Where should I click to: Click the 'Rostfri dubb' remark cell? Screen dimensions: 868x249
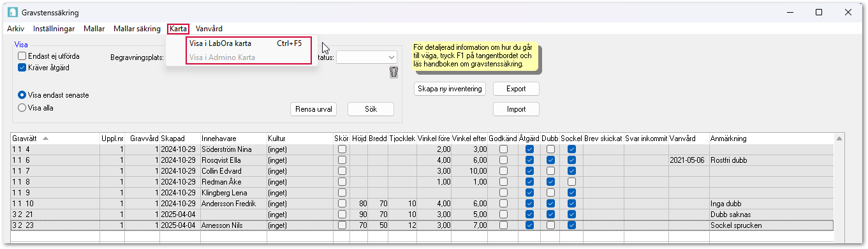[772, 160]
